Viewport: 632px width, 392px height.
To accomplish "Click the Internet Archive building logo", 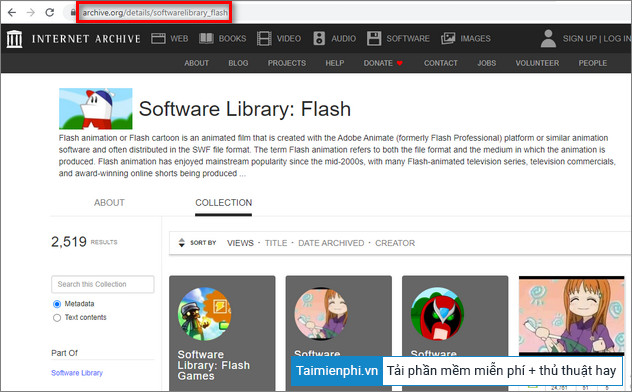I will point(15,39).
